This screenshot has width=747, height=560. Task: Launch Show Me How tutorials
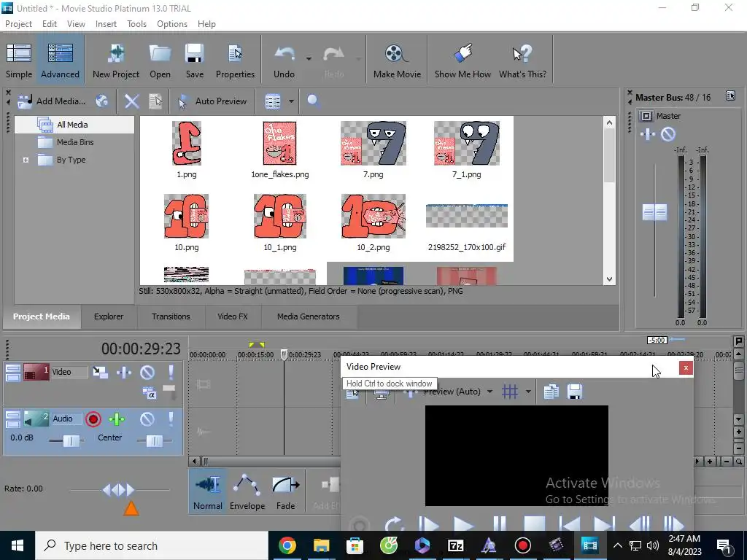(x=462, y=61)
